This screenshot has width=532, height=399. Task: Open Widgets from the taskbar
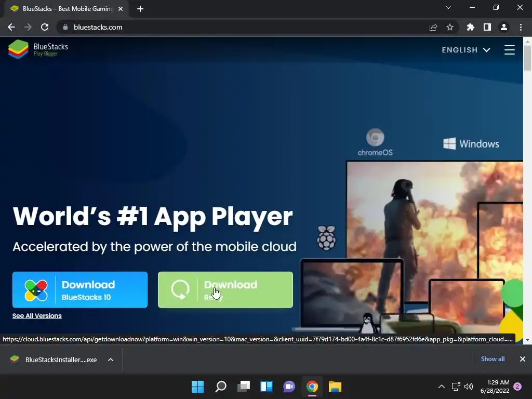tap(267, 387)
